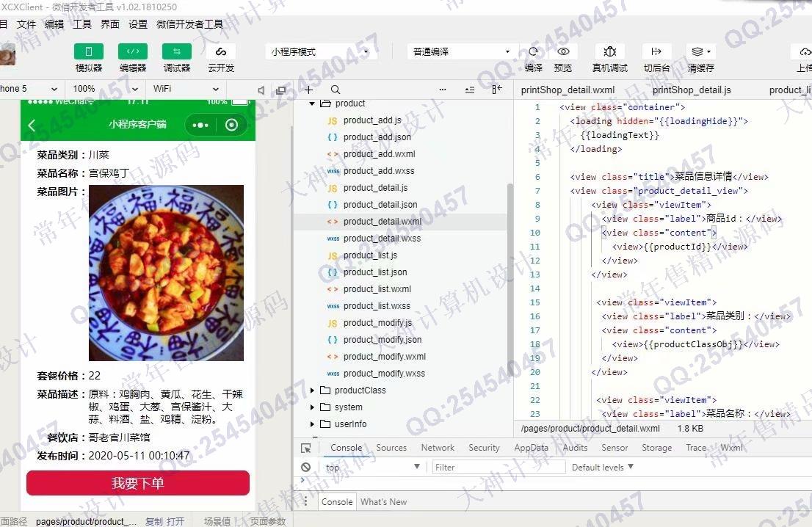The width and height of the screenshot is (812, 527).
Task: Click the plus icon to add file
Action: click(x=308, y=90)
